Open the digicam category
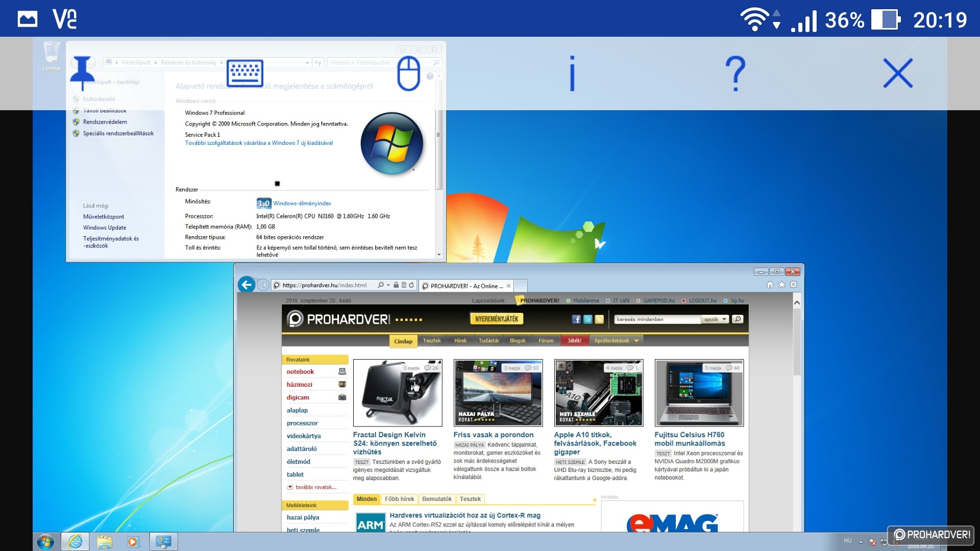This screenshot has height=551, width=980. click(298, 397)
